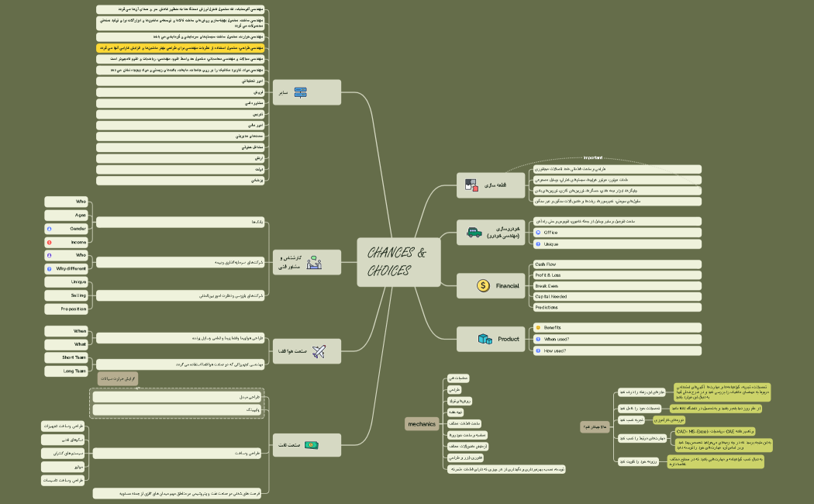The width and height of the screenshot is (814, 504).
Task: Click the question marker on When used?
Action: pyautogui.click(x=538, y=339)
